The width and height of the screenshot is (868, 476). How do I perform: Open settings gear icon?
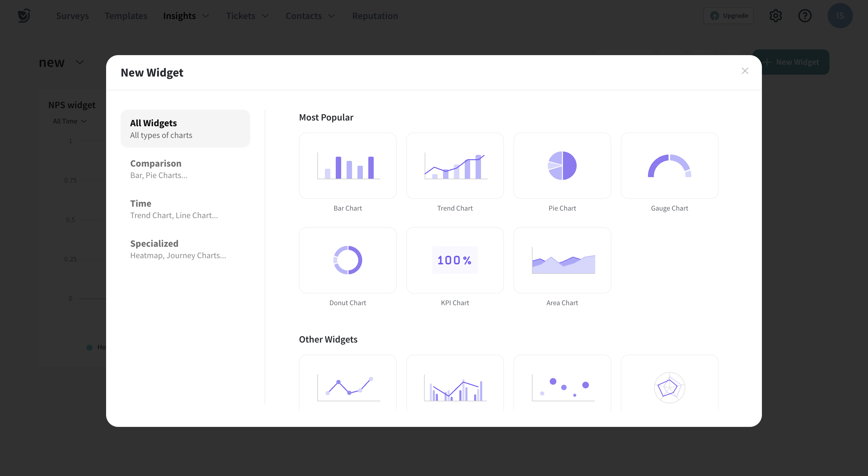coord(775,16)
